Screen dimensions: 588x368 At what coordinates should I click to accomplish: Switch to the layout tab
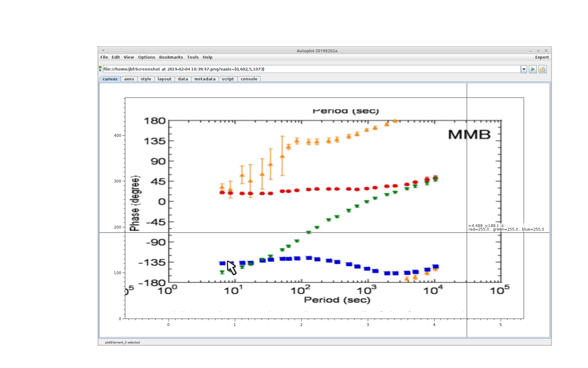(x=164, y=79)
